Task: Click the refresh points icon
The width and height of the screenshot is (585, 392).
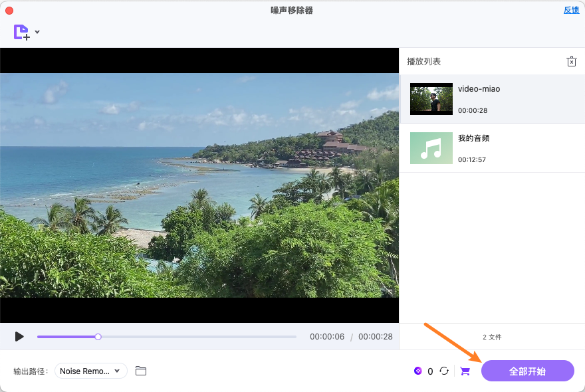Action: tap(444, 371)
